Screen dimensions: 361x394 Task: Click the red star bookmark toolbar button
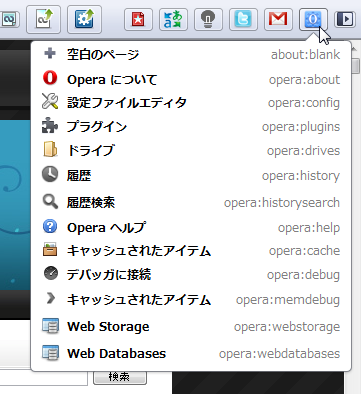pyautogui.click(x=138, y=20)
